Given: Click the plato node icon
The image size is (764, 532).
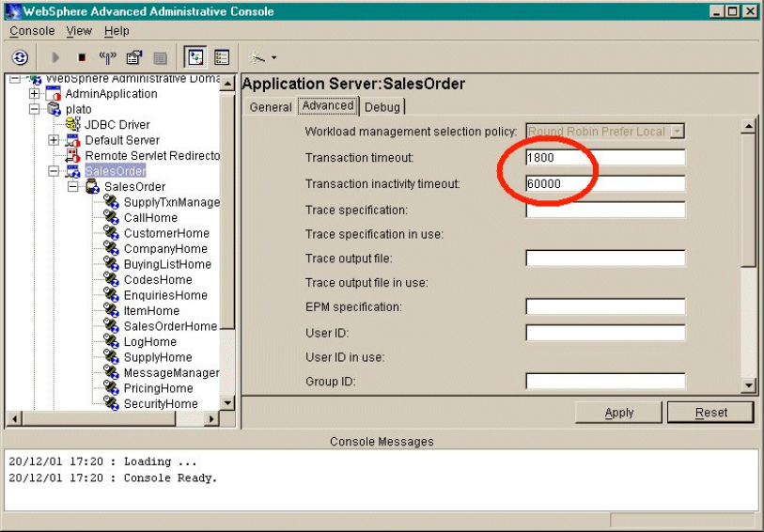Looking at the screenshot, I should pos(54,109).
